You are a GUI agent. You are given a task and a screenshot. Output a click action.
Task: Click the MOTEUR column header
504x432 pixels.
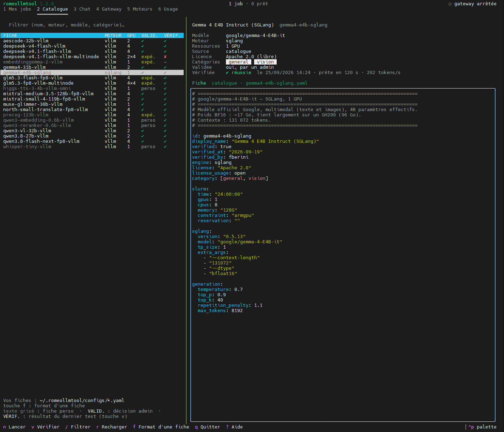[x=113, y=36]
